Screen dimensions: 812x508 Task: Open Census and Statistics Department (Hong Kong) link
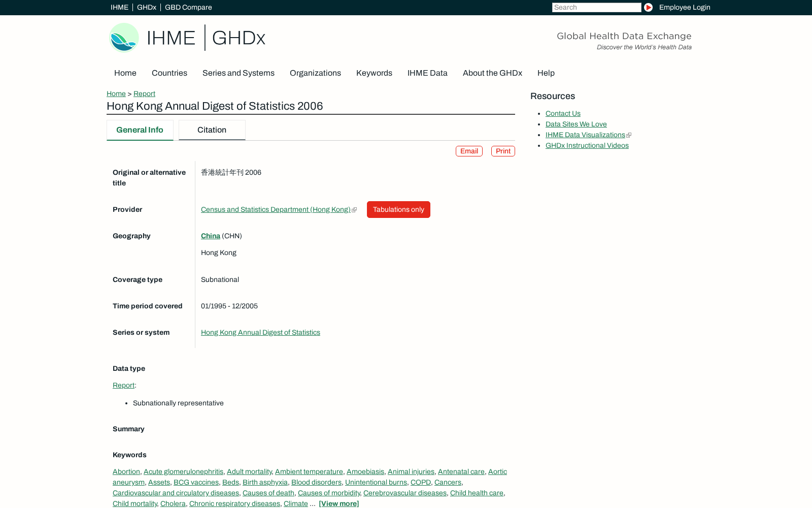pos(276,209)
